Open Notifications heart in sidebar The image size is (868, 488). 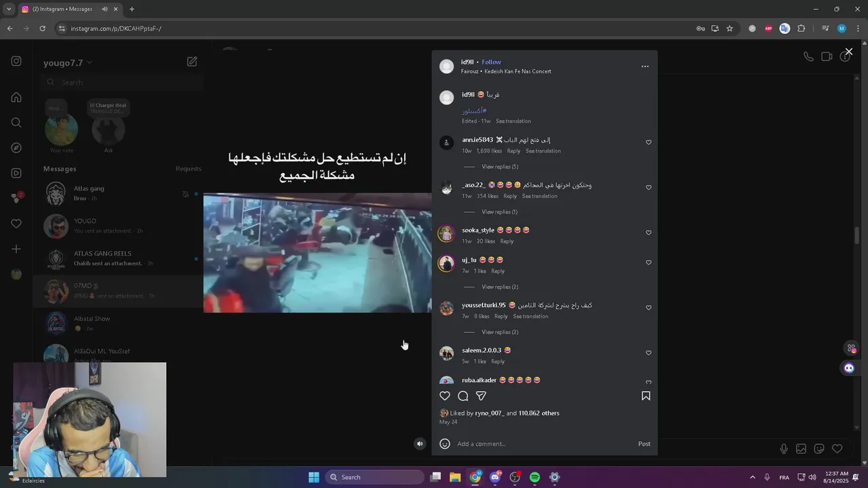click(x=16, y=224)
